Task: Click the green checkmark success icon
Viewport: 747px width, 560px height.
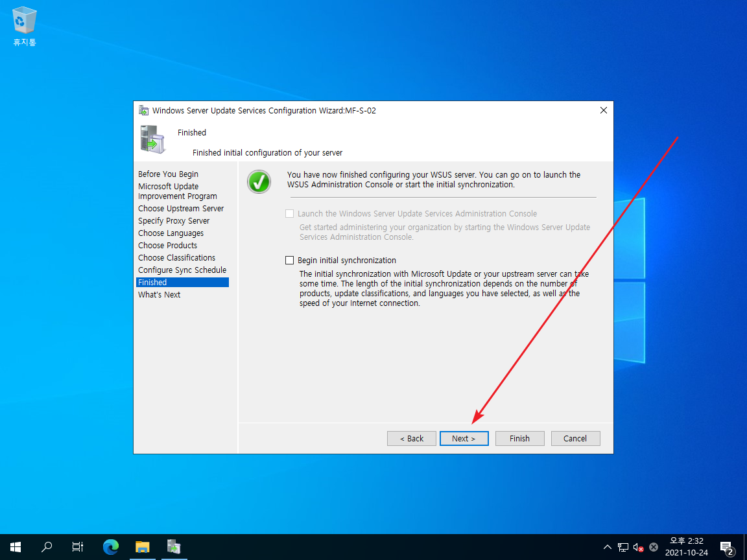Action: pos(259,181)
